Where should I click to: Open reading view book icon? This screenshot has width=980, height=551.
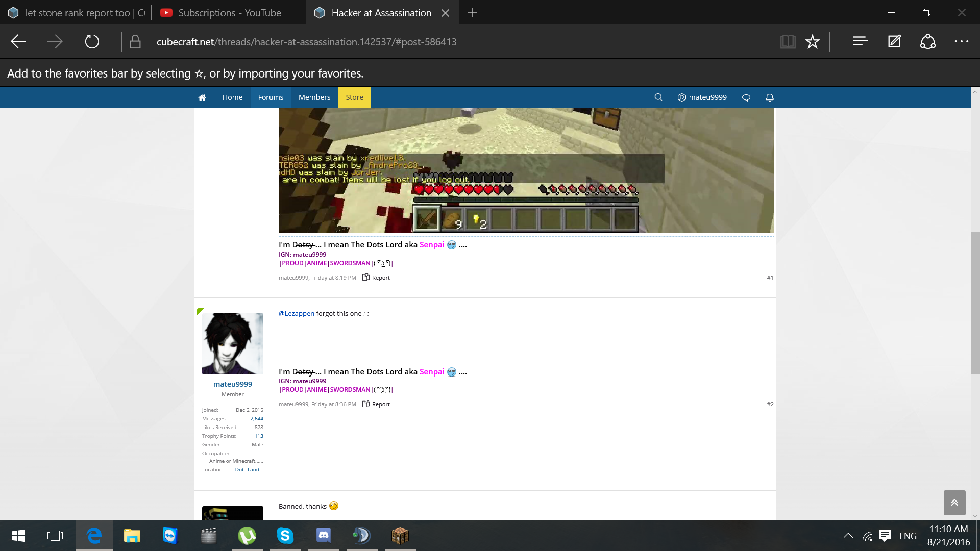(x=788, y=42)
